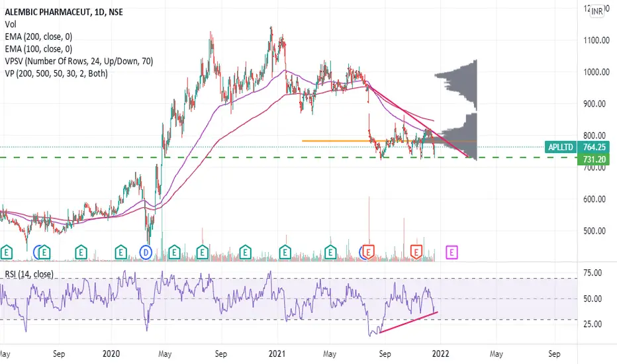Click the earnings marker between Sep 2019 and 2020
617x364 pixels.
[x=81, y=252]
